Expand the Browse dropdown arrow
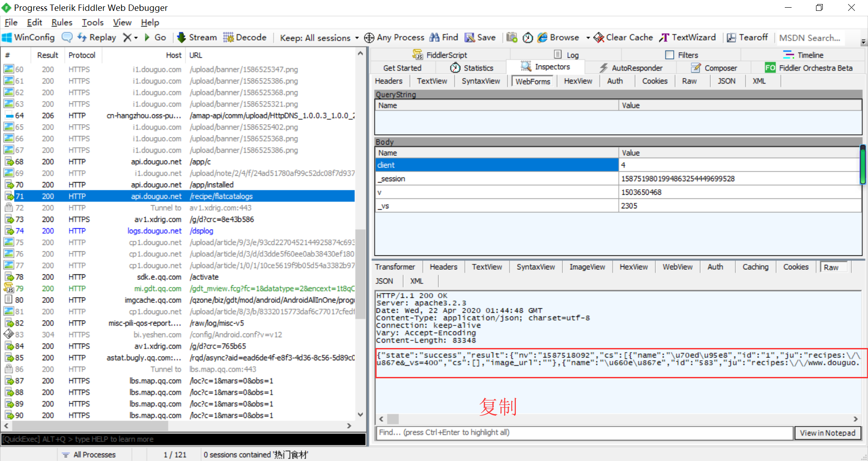868x461 pixels. click(588, 38)
